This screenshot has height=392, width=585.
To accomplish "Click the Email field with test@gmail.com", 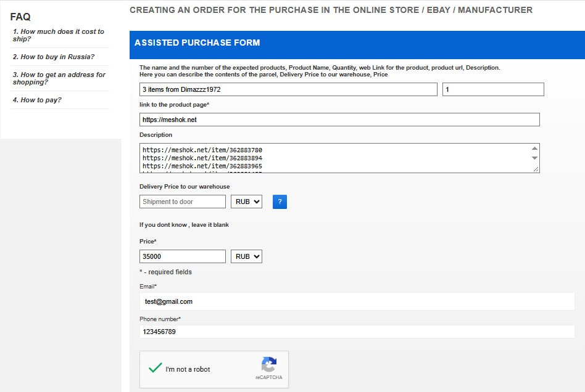I will tap(357, 301).
